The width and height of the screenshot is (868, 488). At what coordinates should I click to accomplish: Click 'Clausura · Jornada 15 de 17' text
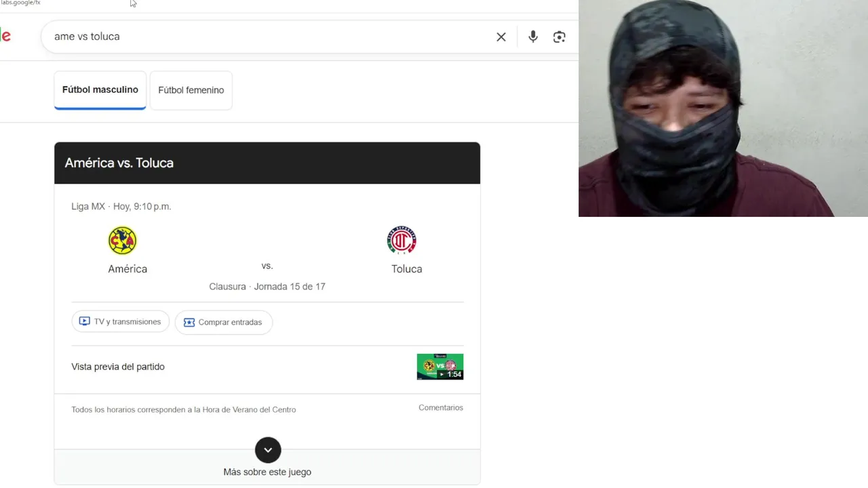click(x=267, y=287)
